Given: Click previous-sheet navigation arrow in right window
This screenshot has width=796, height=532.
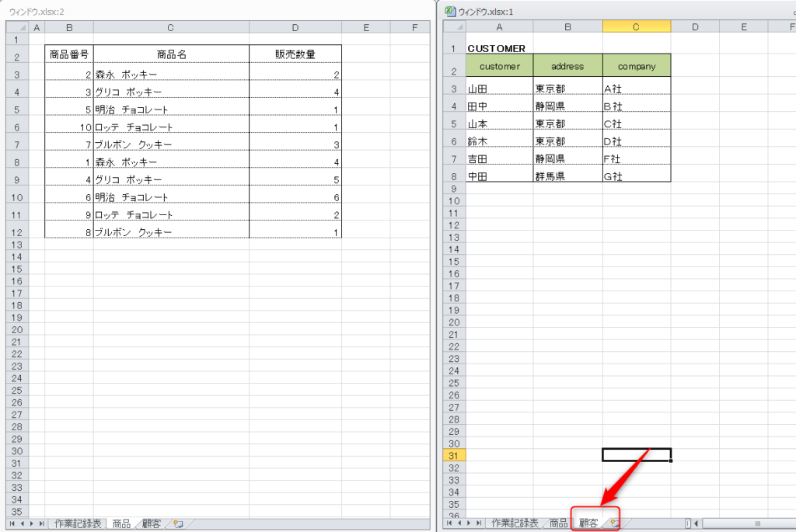Looking at the screenshot, I should coord(459,524).
